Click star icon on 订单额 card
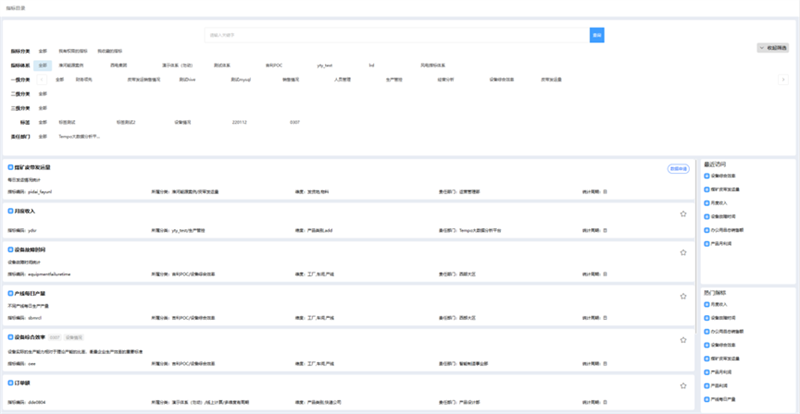 [x=683, y=382]
